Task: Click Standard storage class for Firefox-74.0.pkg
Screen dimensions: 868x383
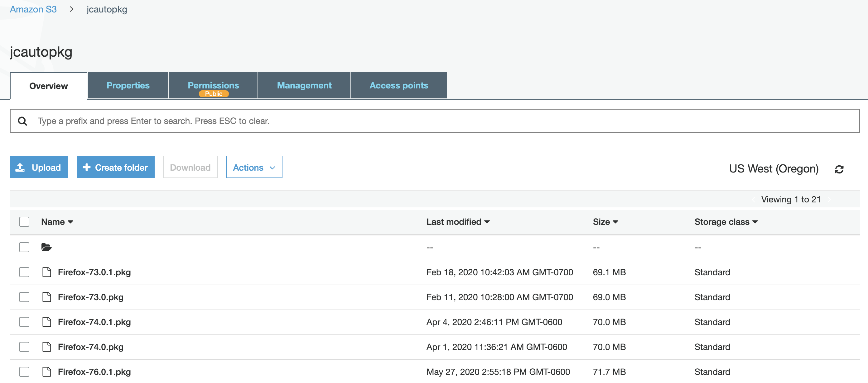Action: (x=712, y=347)
